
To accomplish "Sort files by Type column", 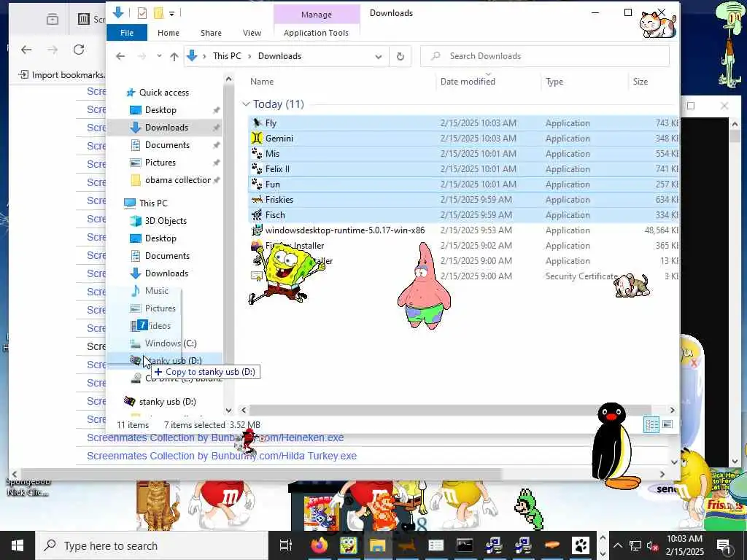I will [554, 82].
